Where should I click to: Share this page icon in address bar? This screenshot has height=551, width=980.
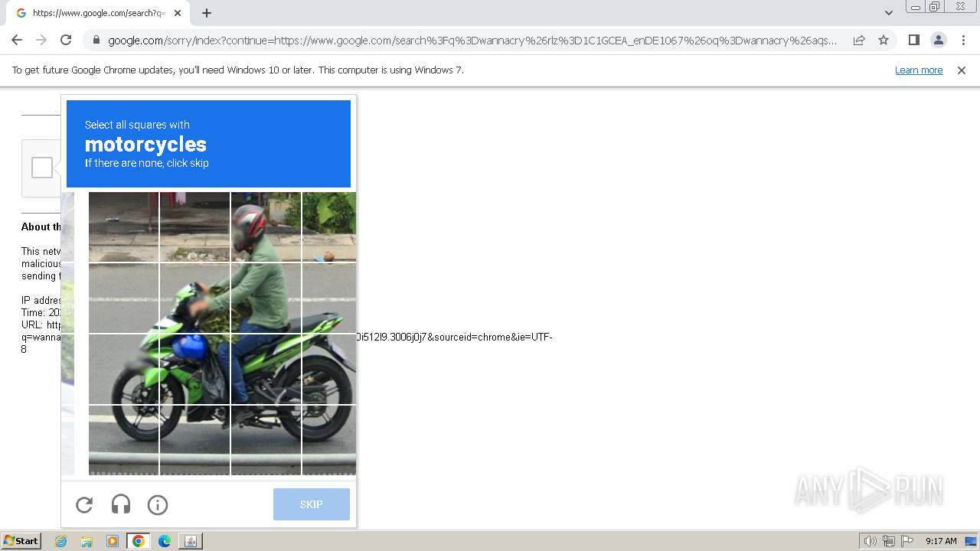pyautogui.click(x=859, y=40)
